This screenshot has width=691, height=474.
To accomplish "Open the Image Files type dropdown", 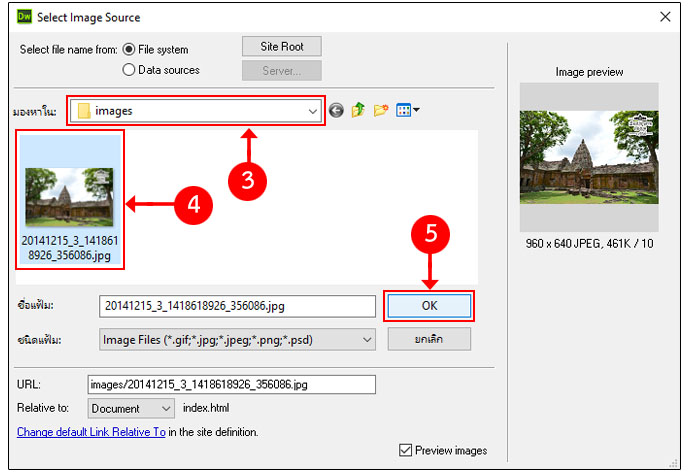I will pyautogui.click(x=365, y=340).
